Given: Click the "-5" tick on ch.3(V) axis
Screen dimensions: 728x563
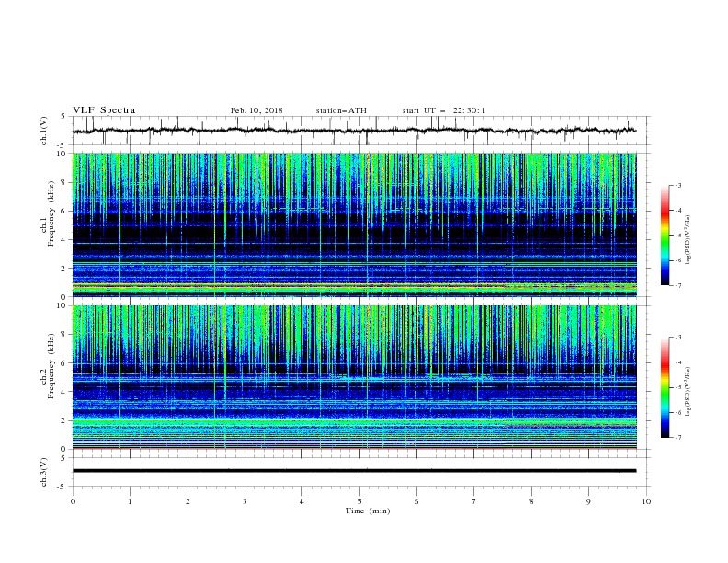Looking at the screenshot, I should click(62, 487).
